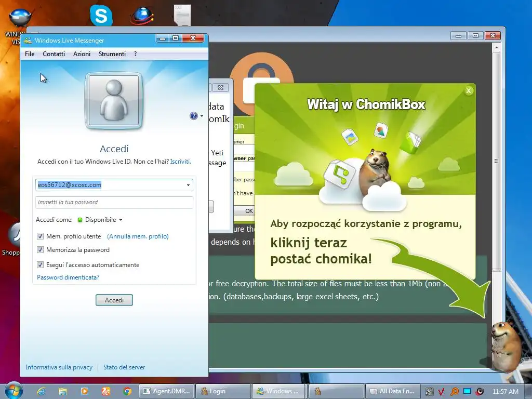Launch Google Chrome from taskbar
The height and width of the screenshot is (399, 532).
pos(127,391)
